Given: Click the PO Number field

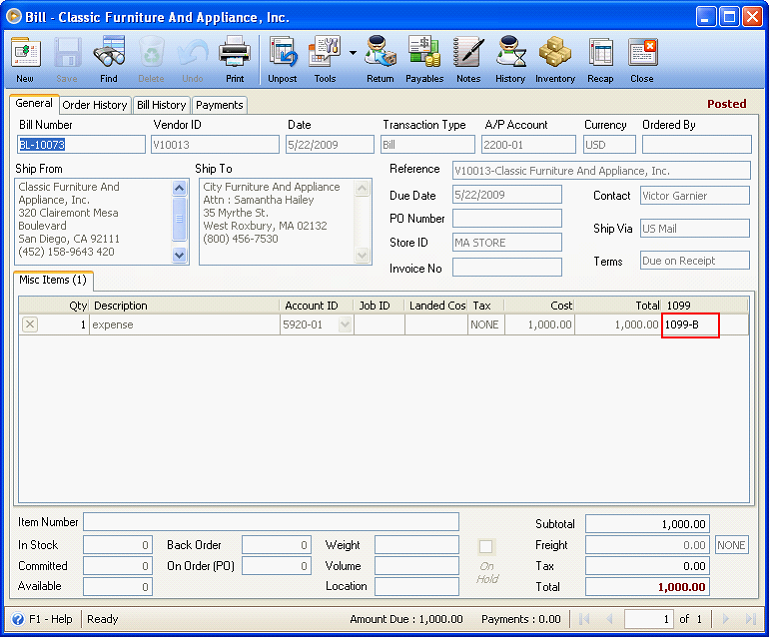Looking at the screenshot, I should click(x=507, y=219).
